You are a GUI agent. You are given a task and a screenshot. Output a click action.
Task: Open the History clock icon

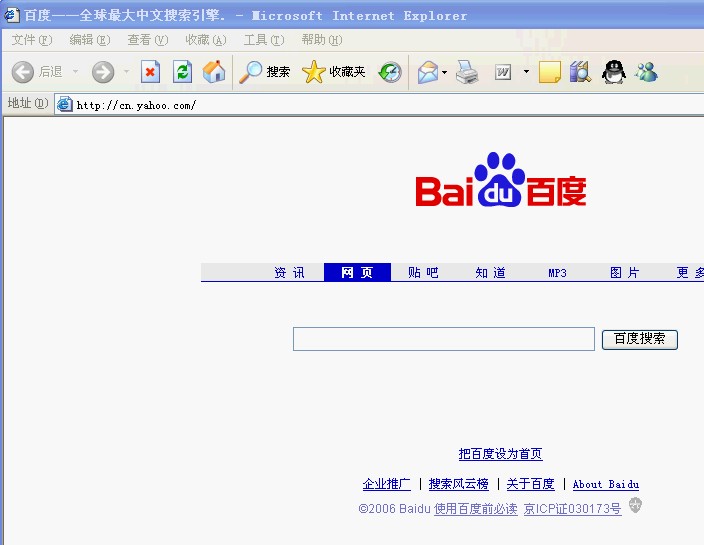(390, 72)
